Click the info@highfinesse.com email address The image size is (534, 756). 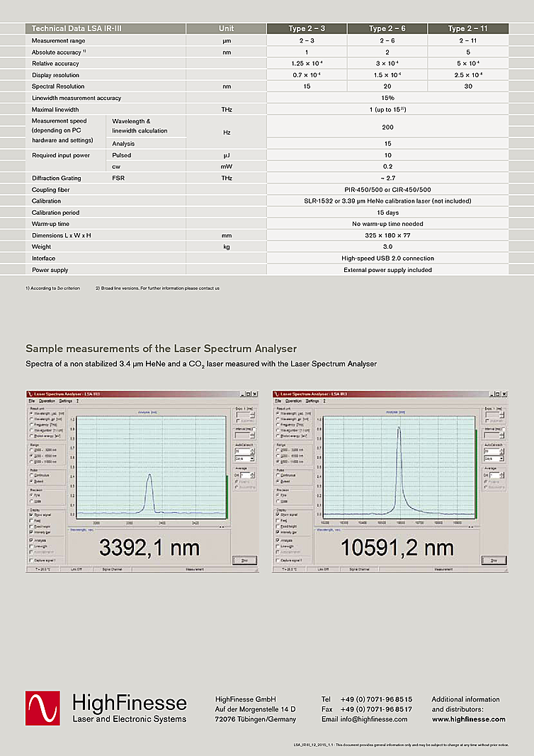[x=373, y=719]
